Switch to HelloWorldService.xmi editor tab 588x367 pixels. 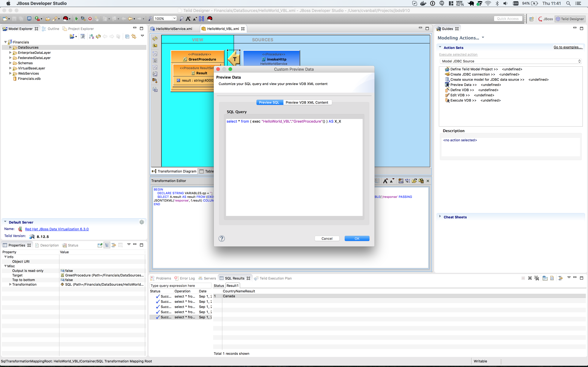(174, 29)
